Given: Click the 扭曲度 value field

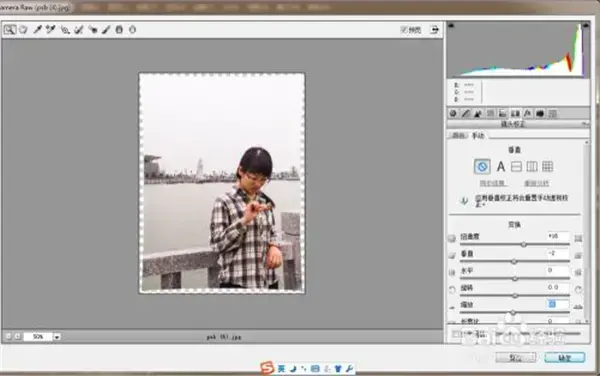Looking at the screenshot, I should [558, 236].
